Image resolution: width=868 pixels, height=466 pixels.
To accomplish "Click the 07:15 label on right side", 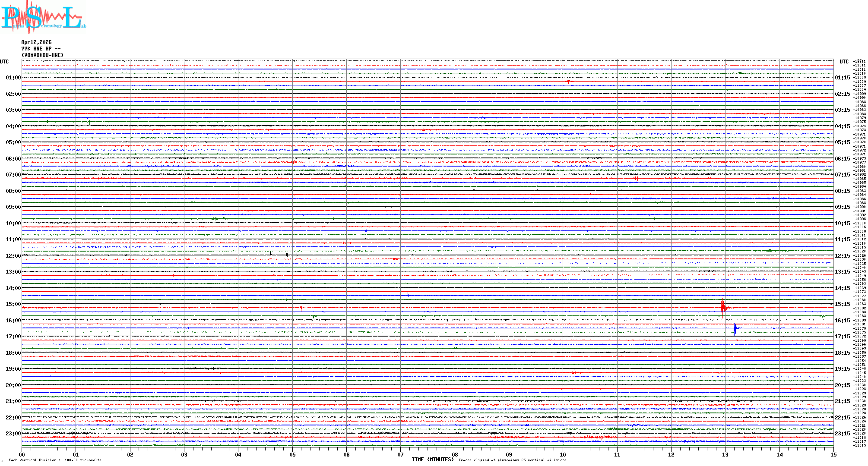I will pos(842,175).
